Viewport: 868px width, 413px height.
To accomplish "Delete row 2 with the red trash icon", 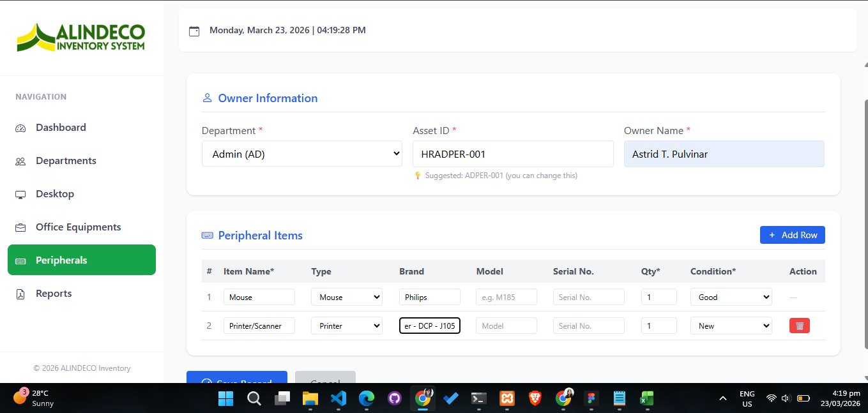I will tap(799, 326).
